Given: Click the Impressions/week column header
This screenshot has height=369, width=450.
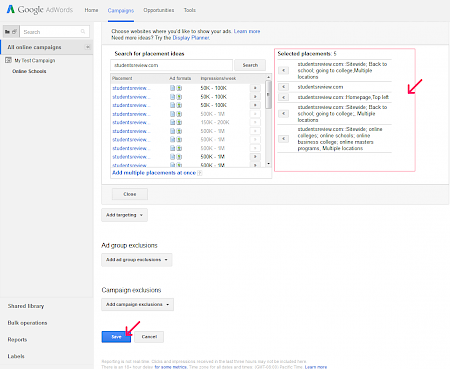Looking at the screenshot, I should pyautogui.click(x=218, y=78).
